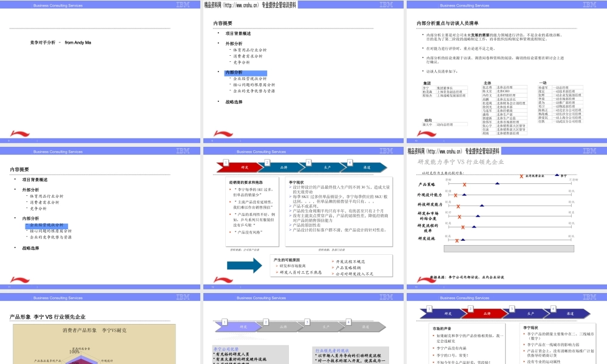This screenshot has width=607, height=364.
Task: Click the 北体 table heading in interview list slide
Action: pos(487,83)
